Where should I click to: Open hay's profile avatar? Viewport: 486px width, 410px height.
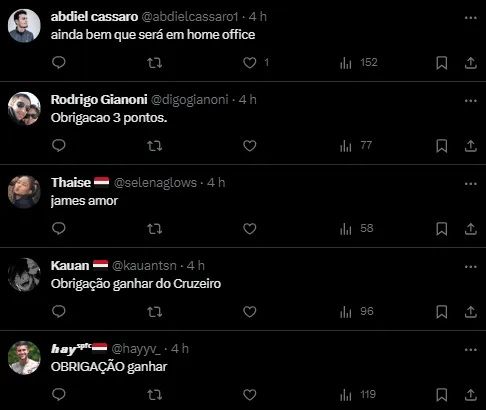click(24, 358)
